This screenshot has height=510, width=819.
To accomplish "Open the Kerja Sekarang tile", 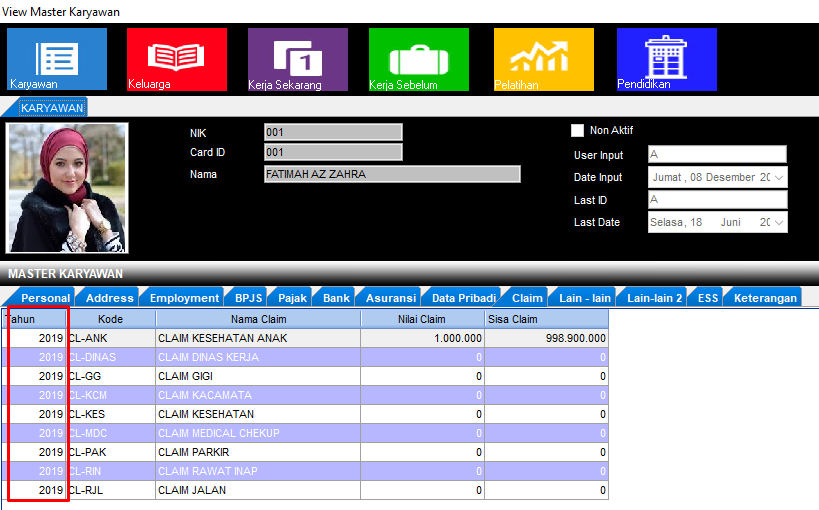I will tap(298, 59).
